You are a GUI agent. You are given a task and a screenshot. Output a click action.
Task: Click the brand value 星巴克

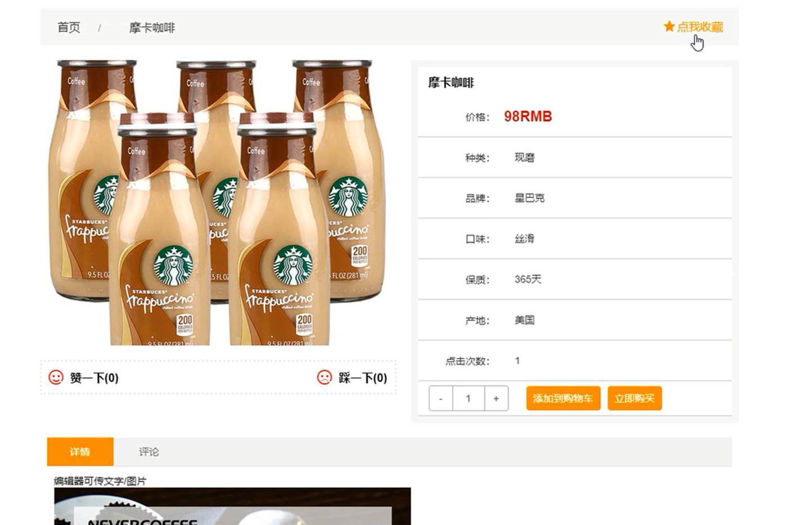(x=530, y=198)
